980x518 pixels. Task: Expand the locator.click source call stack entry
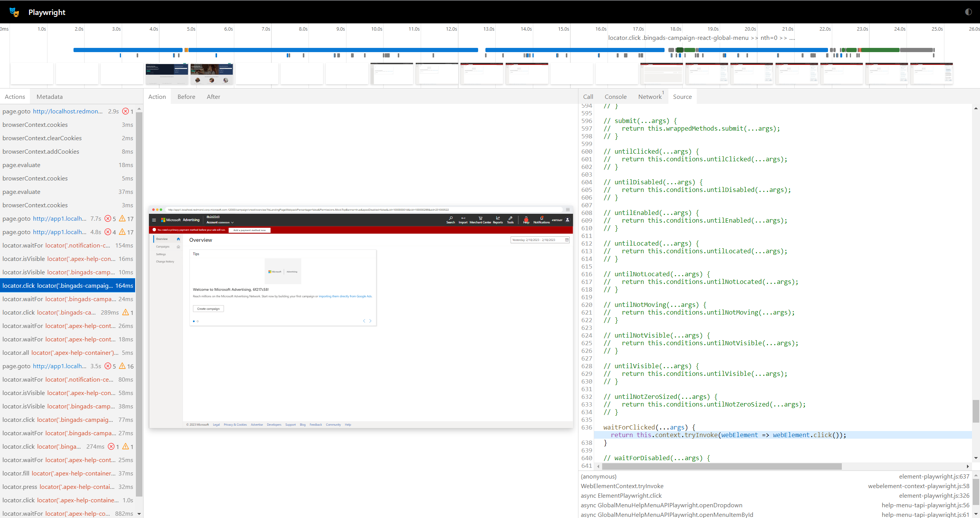[x=621, y=495]
